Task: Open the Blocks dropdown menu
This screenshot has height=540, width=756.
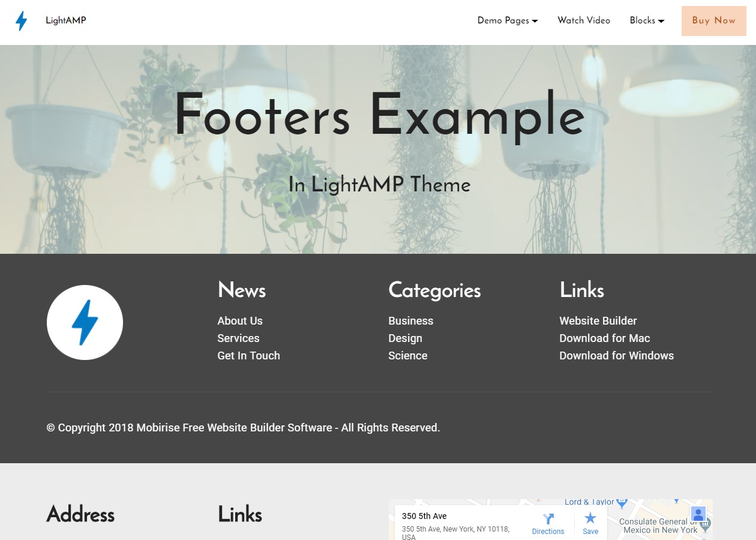Action: (x=646, y=20)
